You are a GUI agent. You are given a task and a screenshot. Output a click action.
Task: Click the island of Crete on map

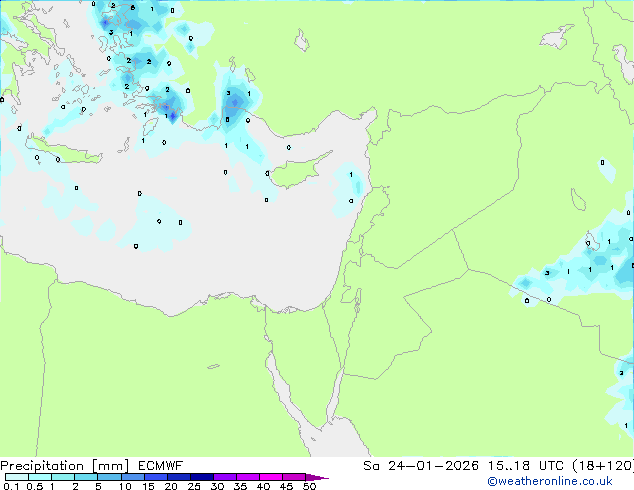pyautogui.click(x=64, y=150)
